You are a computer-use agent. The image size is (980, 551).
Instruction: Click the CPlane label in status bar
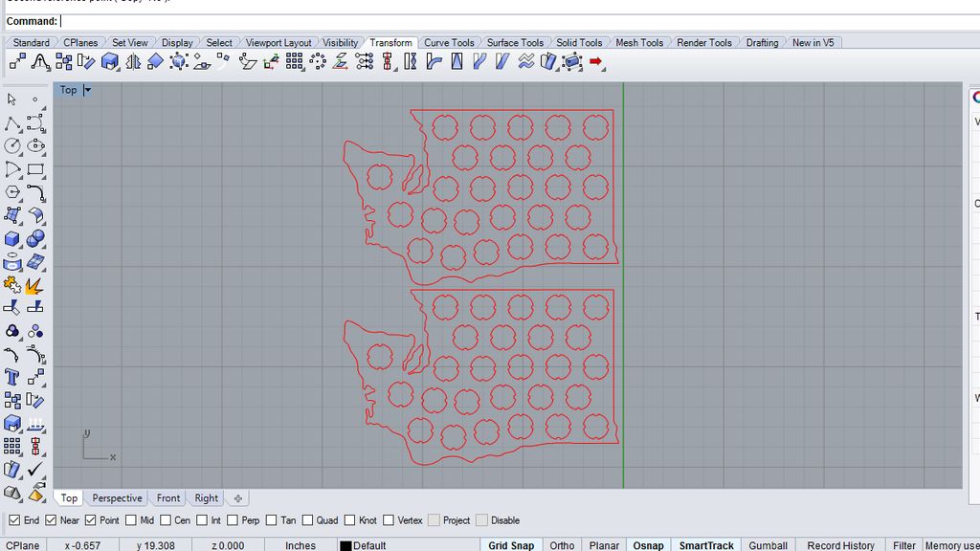click(x=23, y=545)
